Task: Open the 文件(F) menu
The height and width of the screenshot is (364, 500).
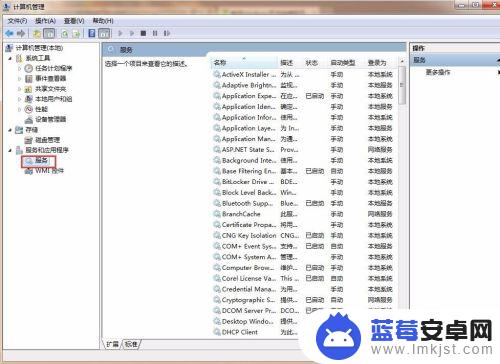Action: pyautogui.click(x=17, y=21)
